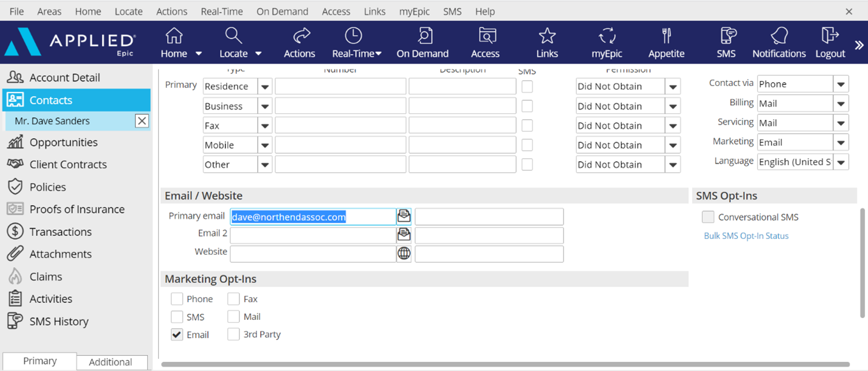Screen dimensions: 868x371
Task: Open the Actions toolbar icon
Action: click(x=301, y=35)
